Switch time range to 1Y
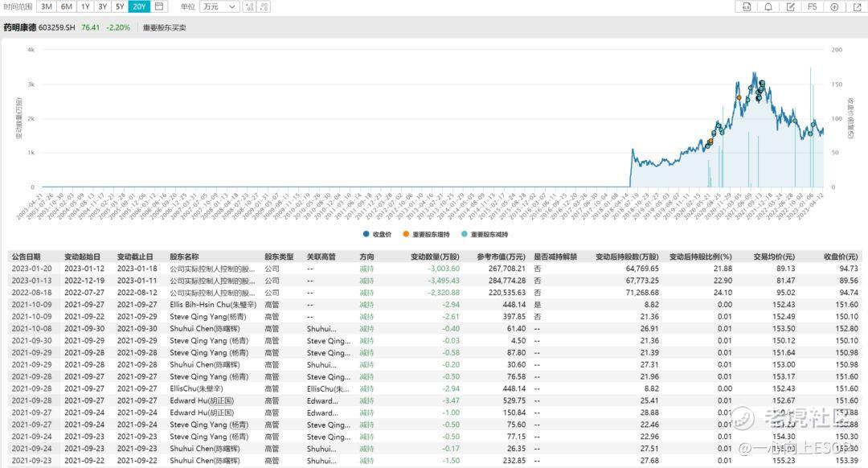This screenshot has height=468, width=868. [x=85, y=6]
